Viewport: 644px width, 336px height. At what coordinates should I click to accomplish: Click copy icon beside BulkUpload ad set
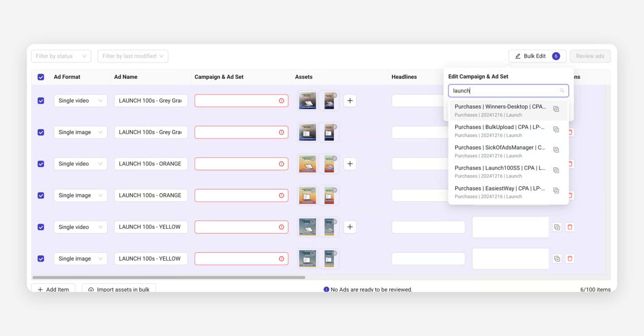pyautogui.click(x=556, y=129)
